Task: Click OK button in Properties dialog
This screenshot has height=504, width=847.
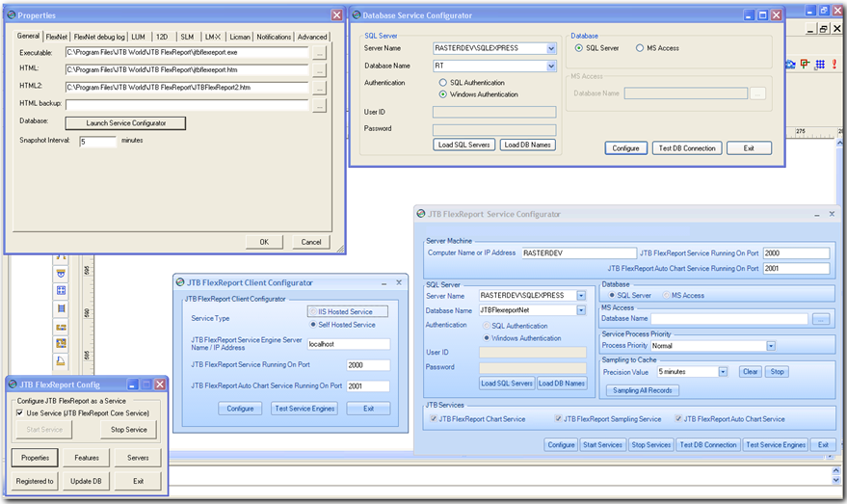Action: click(264, 242)
